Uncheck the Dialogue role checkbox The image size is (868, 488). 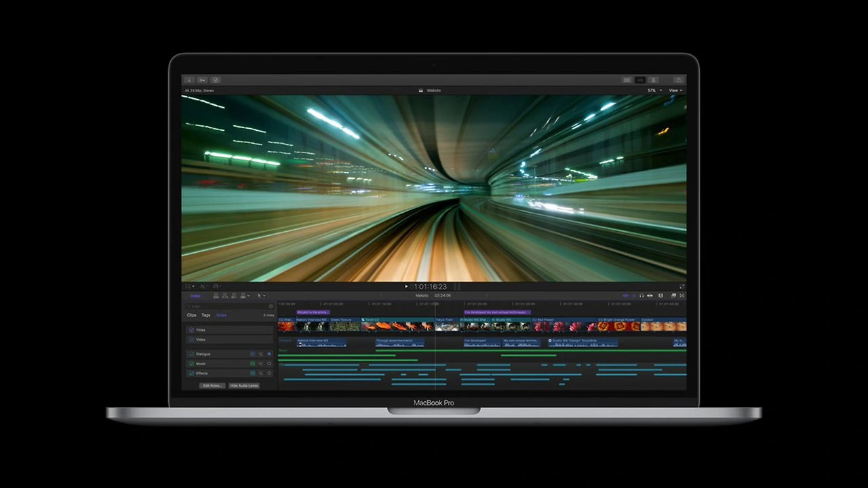point(191,354)
